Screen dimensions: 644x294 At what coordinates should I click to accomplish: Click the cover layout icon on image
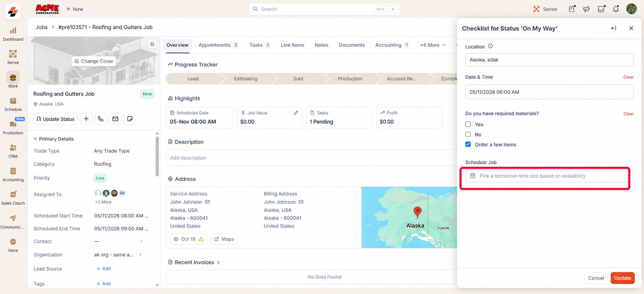(x=152, y=44)
